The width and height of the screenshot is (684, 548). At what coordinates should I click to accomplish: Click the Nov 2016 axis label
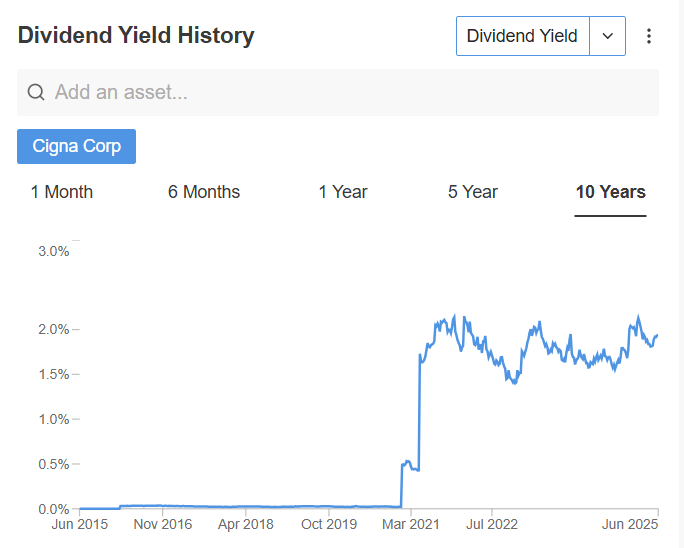pyautogui.click(x=163, y=524)
